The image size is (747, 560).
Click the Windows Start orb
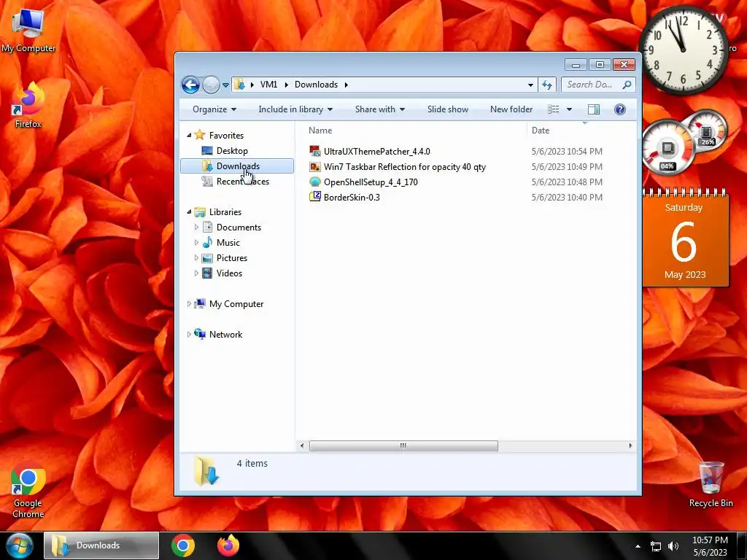[20, 545]
